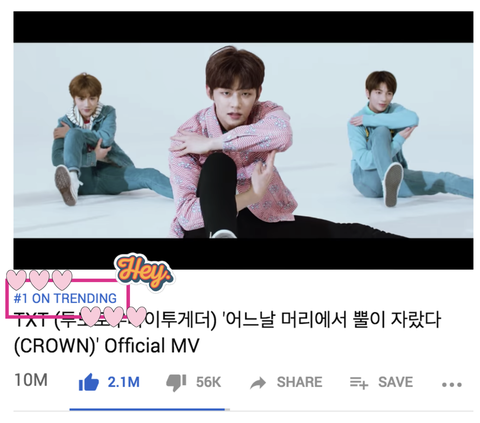Click the SHARE label
The width and height of the screenshot is (480, 423).
pyautogui.click(x=299, y=382)
